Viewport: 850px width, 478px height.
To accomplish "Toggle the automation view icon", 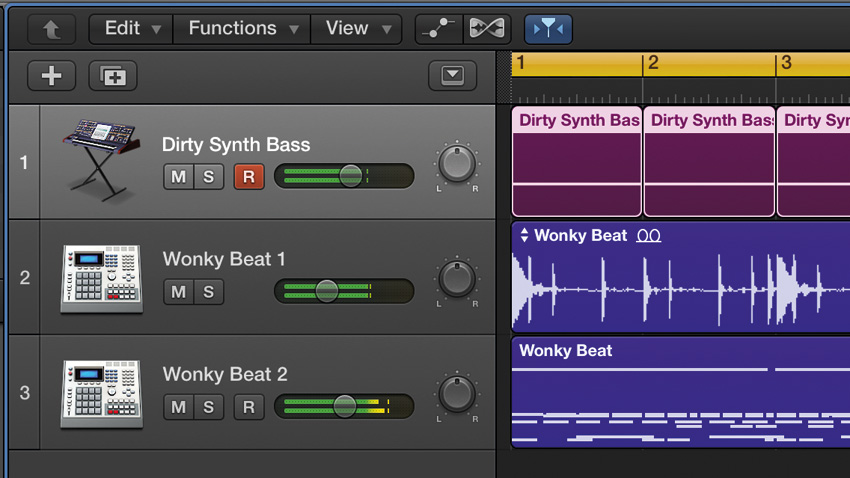I will [439, 29].
